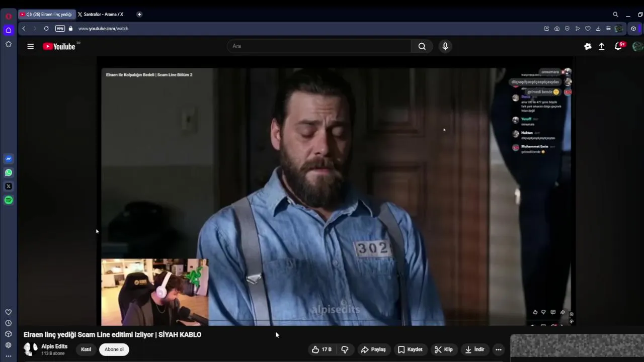Start voice search with microphone
The width and height of the screenshot is (644, 362).
445,46
